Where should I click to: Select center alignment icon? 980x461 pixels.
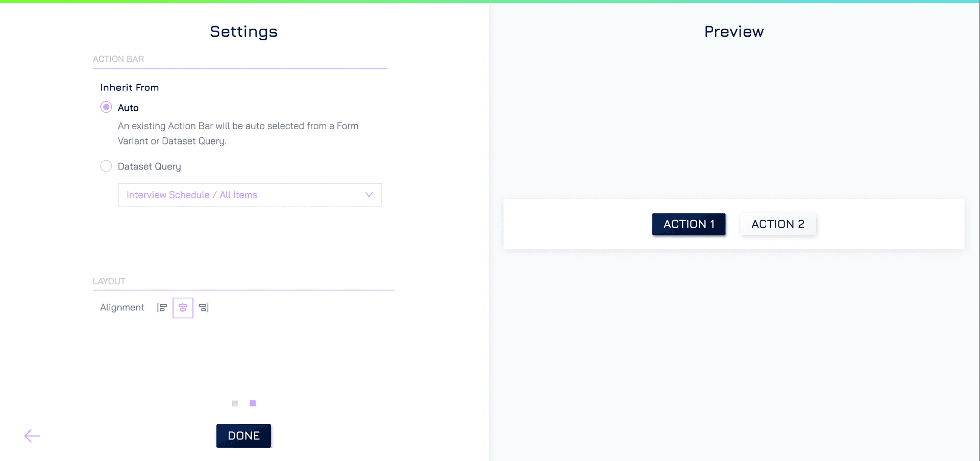point(183,308)
